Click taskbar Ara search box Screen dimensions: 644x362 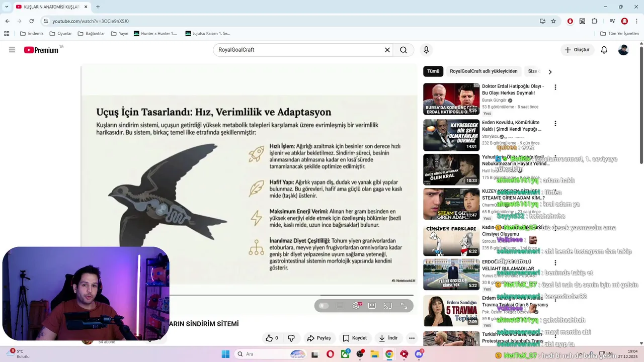point(271,354)
